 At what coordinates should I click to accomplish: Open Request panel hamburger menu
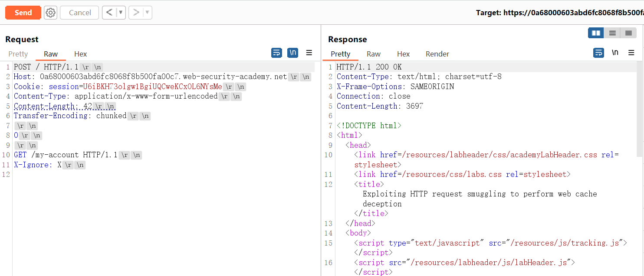pos(309,53)
